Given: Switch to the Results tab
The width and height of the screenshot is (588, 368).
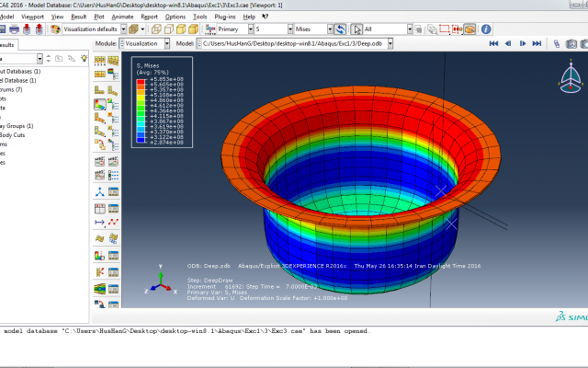Looking at the screenshot, I should [x=7, y=45].
